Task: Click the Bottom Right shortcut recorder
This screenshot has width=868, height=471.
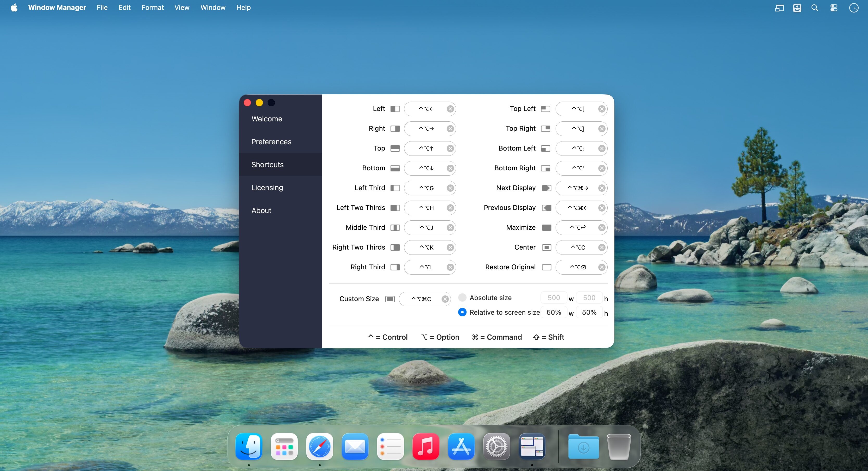Action: tap(577, 168)
